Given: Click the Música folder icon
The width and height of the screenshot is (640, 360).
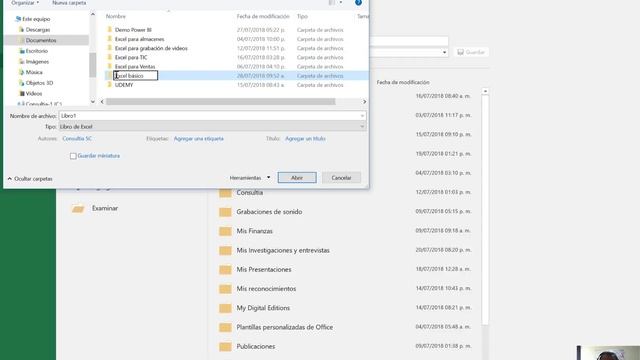Looking at the screenshot, I should (22, 72).
